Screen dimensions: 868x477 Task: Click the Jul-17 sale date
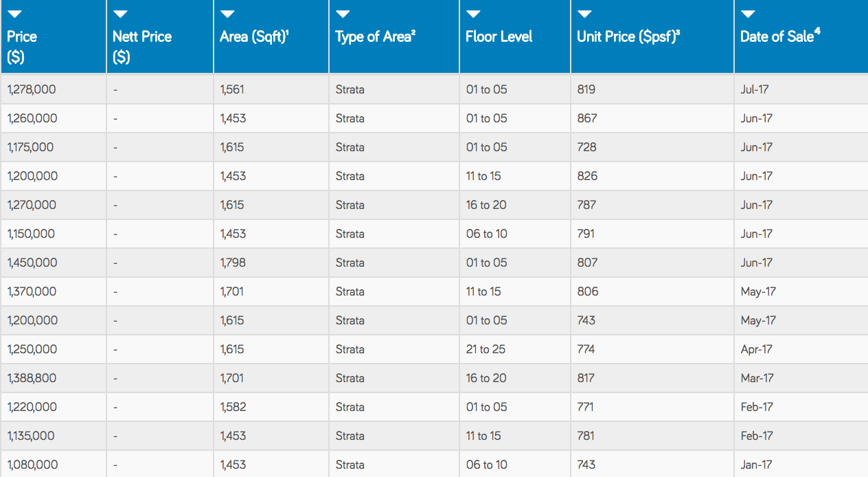coord(755,89)
